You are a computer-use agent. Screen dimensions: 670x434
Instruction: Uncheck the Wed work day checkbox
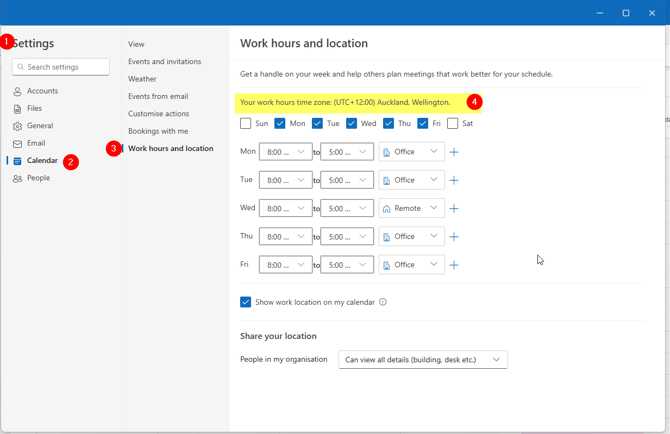click(352, 124)
